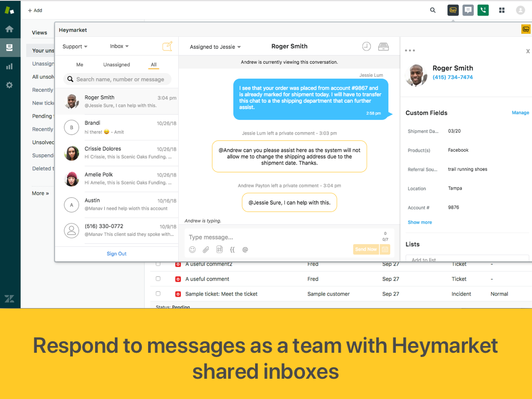Image resolution: width=532 pixels, height=399 pixels.
Task: Click the compose new message icon
Action: (167, 46)
